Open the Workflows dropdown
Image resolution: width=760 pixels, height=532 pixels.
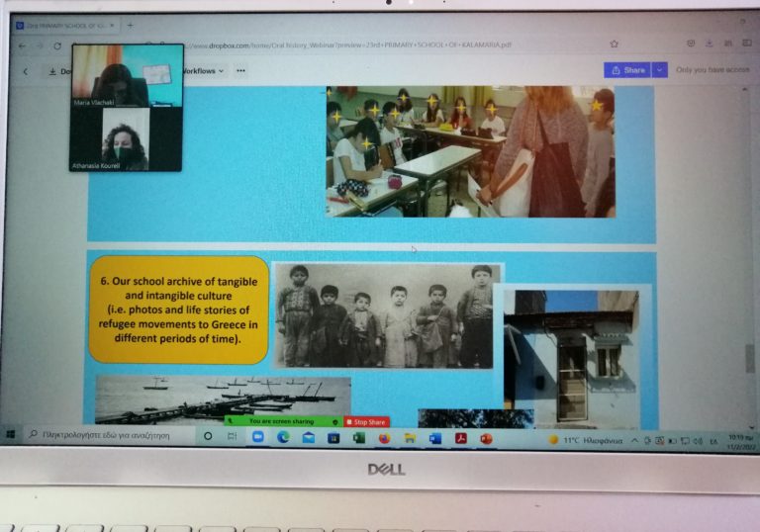point(204,71)
